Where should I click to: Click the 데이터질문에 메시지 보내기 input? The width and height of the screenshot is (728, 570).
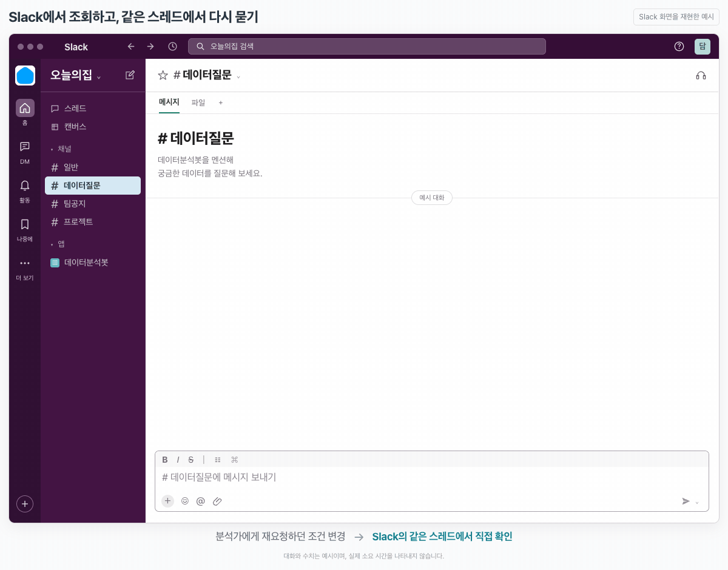(x=432, y=477)
